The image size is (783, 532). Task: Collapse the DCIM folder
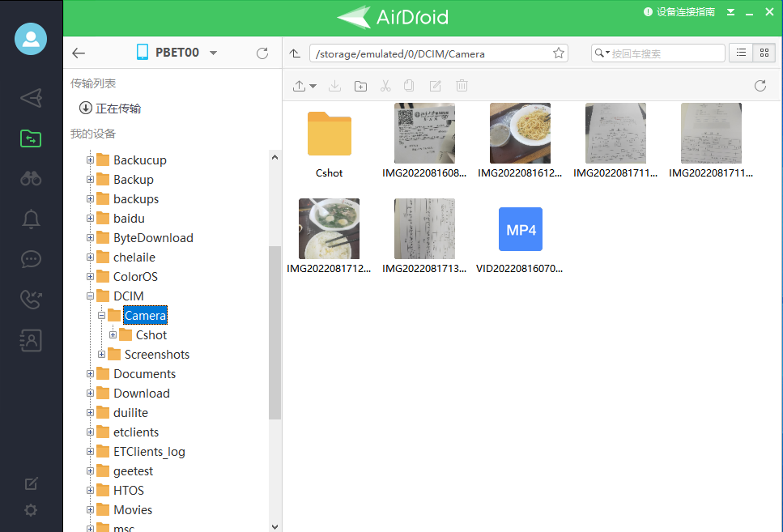[91, 296]
